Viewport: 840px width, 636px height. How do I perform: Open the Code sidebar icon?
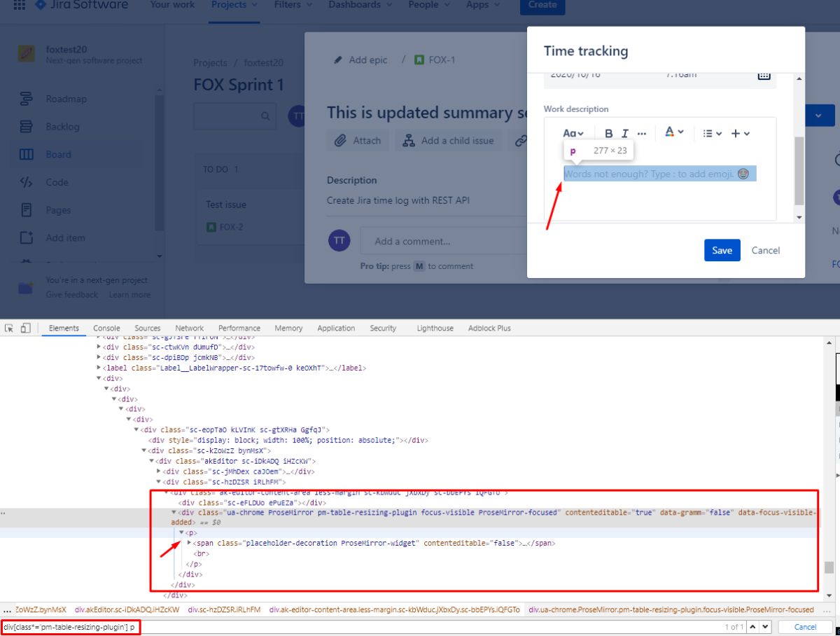(27, 182)
